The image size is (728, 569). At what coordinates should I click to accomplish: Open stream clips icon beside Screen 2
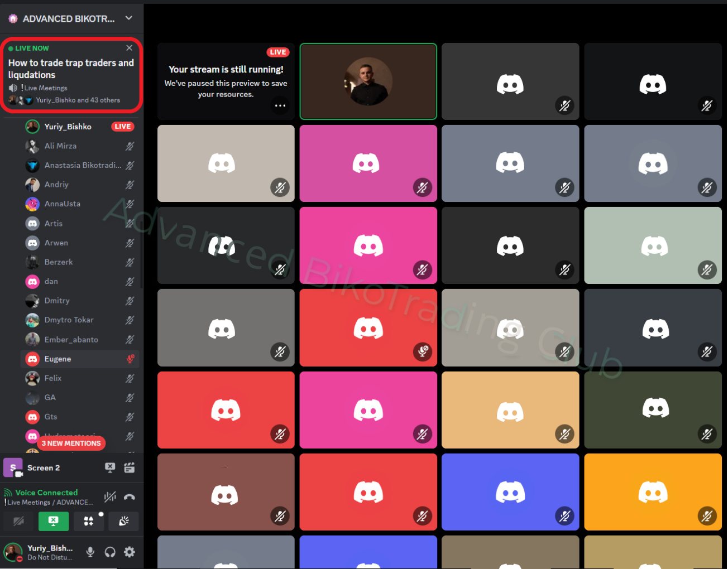click(x=130, y=468)
